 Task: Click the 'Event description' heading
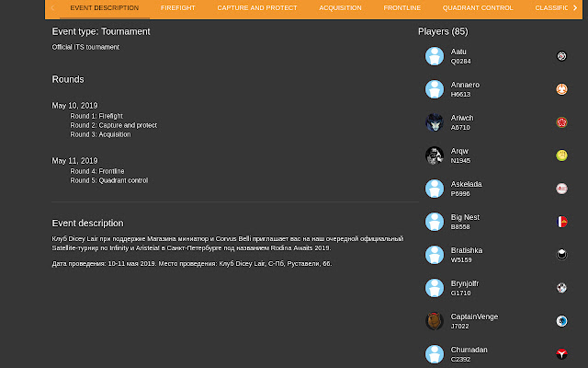pyautogui.click(x=88, y=223)
